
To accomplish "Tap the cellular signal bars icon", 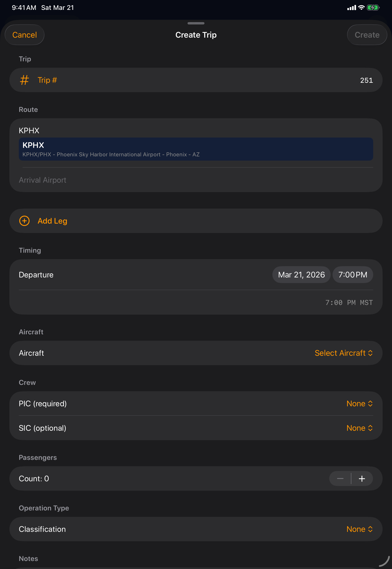I will tap(352, 7).
